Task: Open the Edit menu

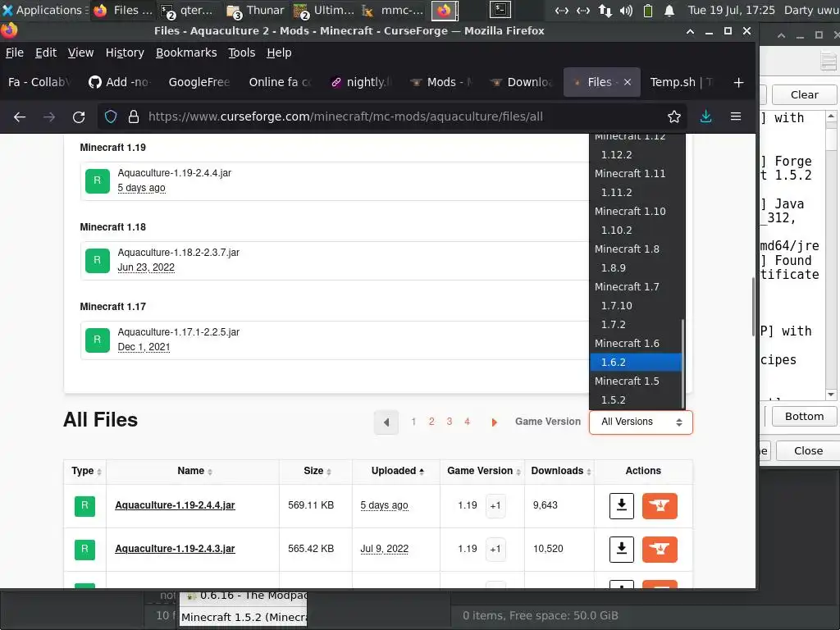Action: (46, 52)
